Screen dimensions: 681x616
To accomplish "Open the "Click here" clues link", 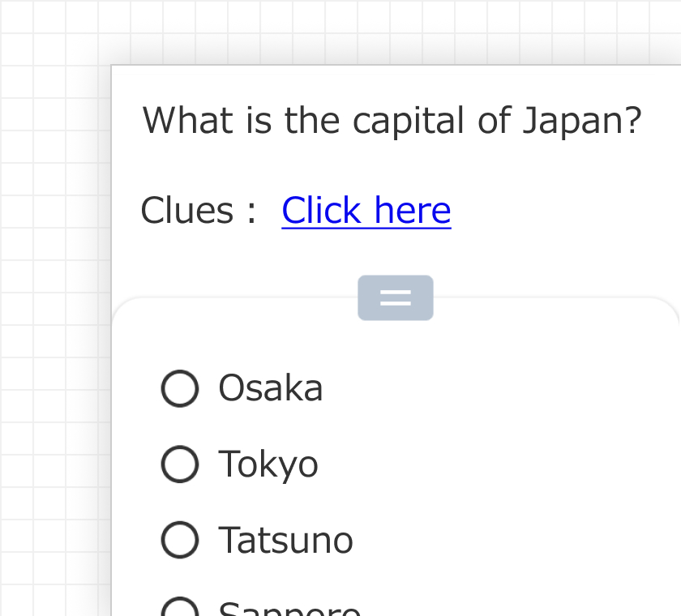I will click(366, 211).
